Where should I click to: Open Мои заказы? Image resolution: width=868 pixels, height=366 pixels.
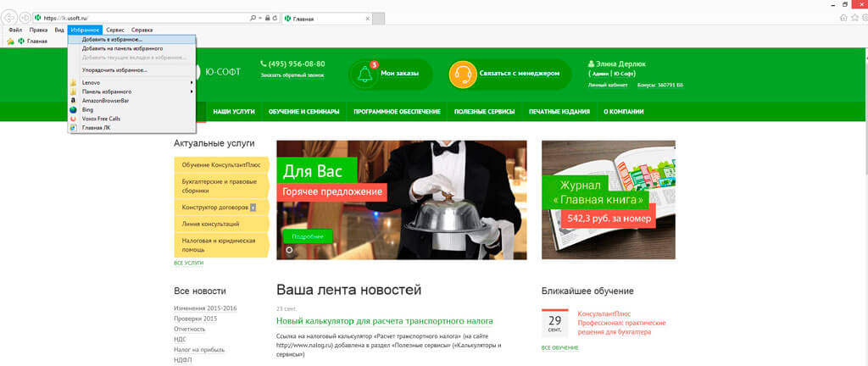click(400, 73)
